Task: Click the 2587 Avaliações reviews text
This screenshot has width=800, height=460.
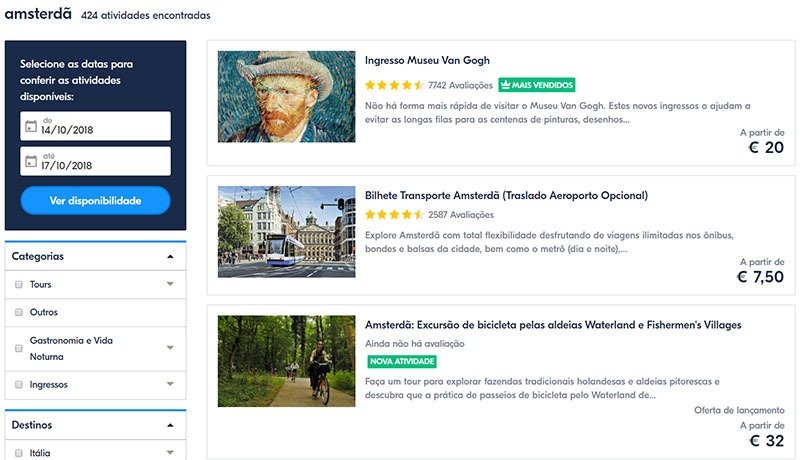Action: (x=461, y=215)
